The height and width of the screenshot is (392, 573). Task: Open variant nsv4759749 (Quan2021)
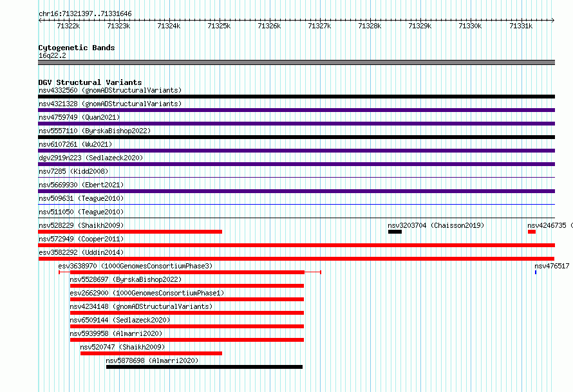click(79, 117)
